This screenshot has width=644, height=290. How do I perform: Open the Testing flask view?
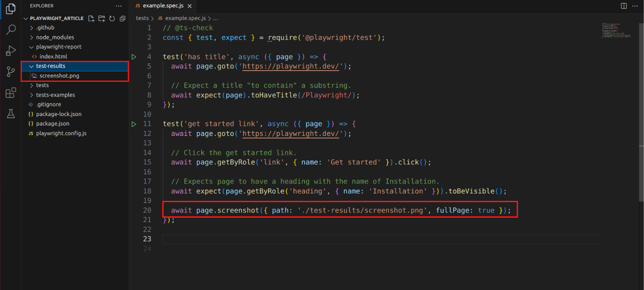point(11,114)
